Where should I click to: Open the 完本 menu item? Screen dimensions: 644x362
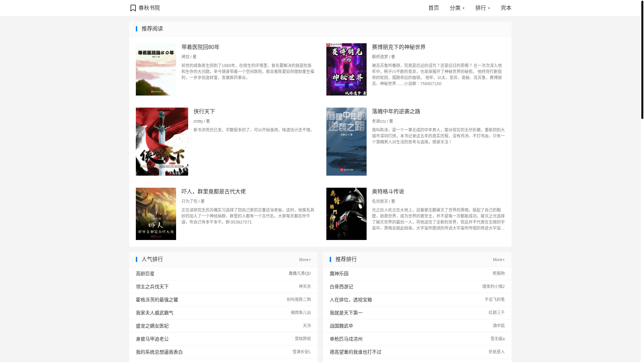(x=506, y=8)
